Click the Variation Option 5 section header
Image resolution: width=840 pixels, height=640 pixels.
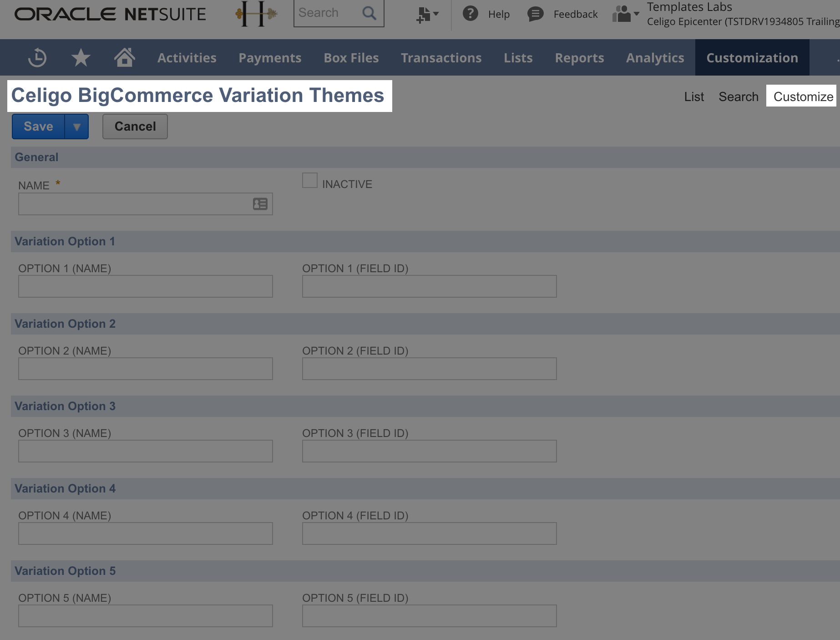[425, 571]
